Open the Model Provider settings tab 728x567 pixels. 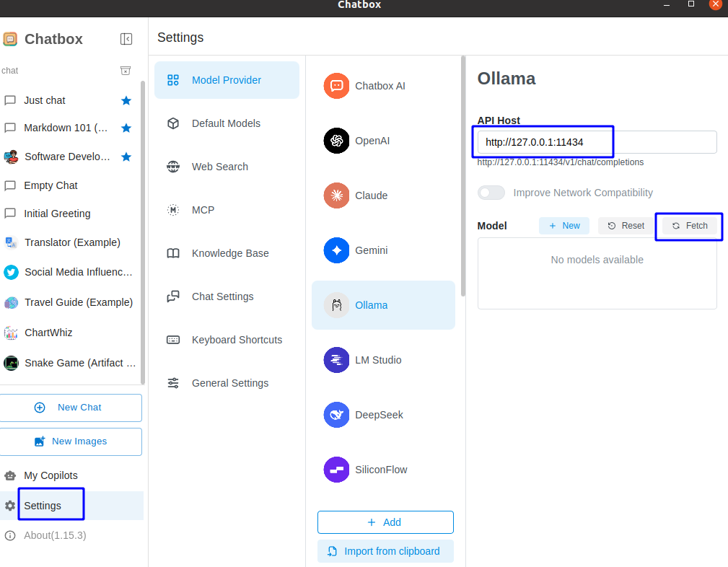point(227,80)
